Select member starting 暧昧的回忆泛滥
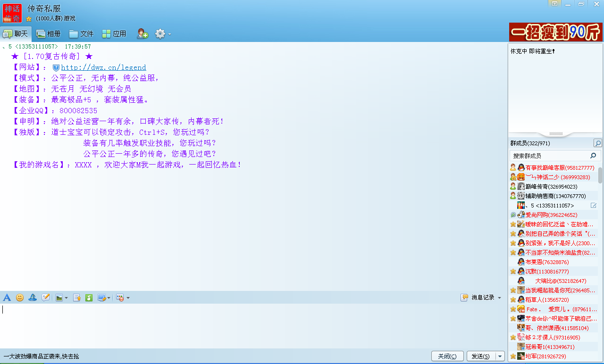 553,224
